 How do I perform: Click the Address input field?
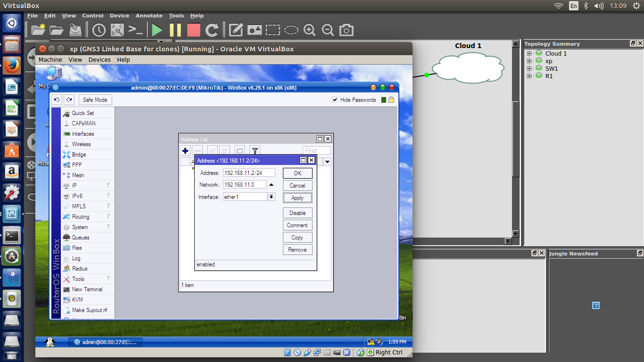[248, 173]
